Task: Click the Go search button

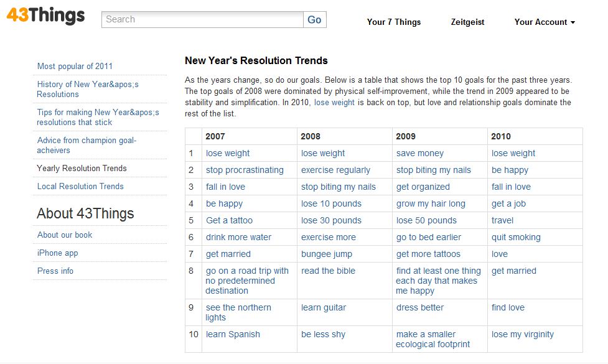Action: coord(314,19)
